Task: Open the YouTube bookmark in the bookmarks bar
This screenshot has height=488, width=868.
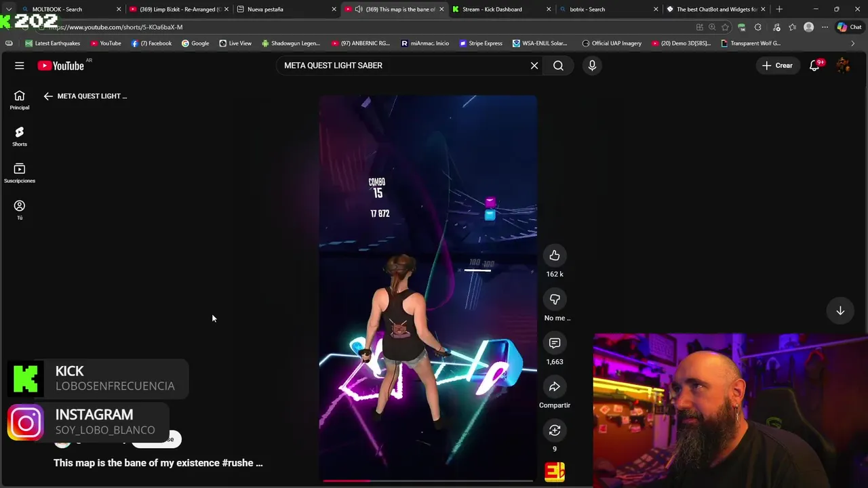Action: pyautogui.click(x=106, y=43)
